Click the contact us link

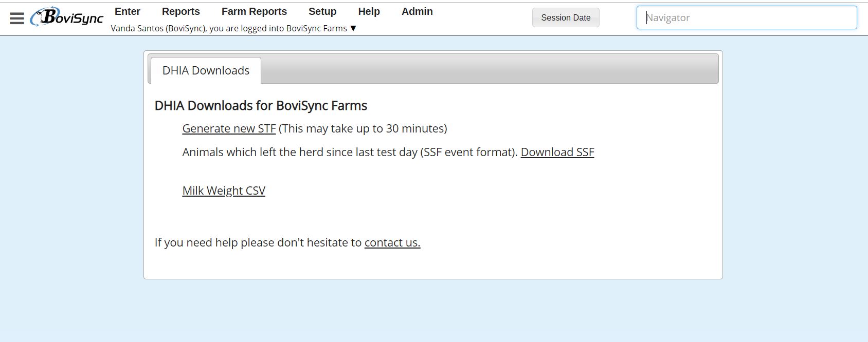[392, 242]
